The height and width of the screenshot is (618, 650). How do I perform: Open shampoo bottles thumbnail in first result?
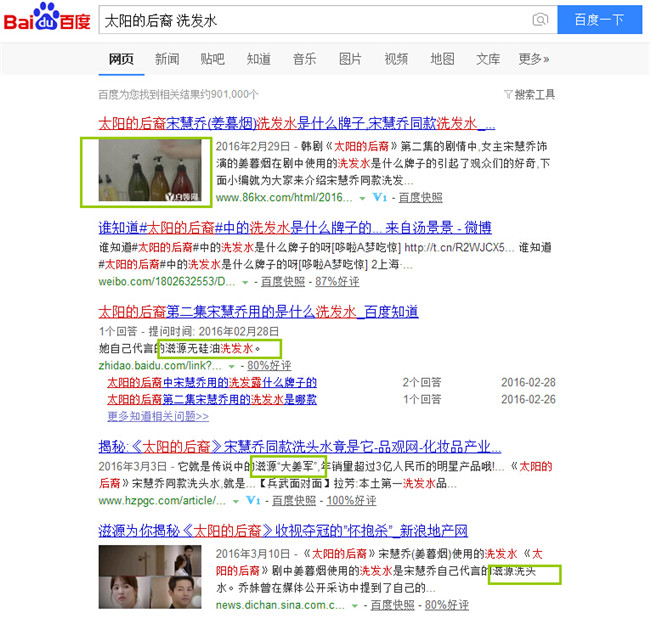(154, 171)
